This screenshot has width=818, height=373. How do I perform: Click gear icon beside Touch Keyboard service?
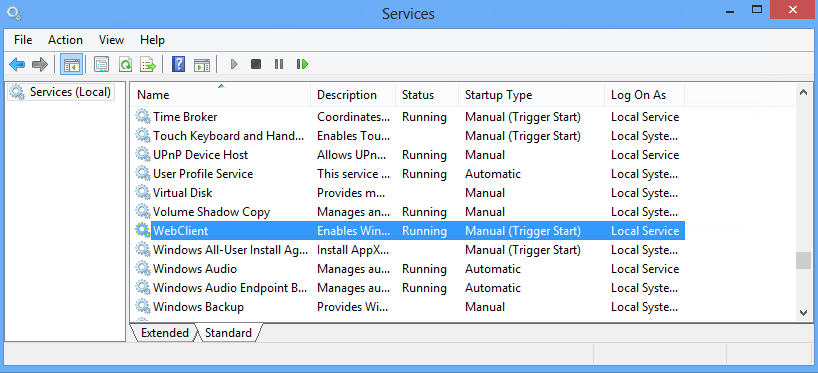point(143,136)
